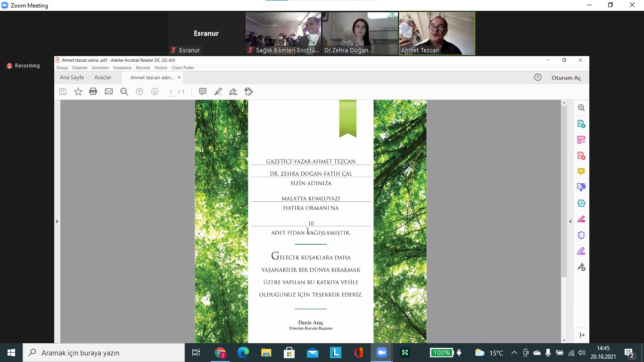
Task: Show hidden system tray icons chevron
Action: click(514, 353)
